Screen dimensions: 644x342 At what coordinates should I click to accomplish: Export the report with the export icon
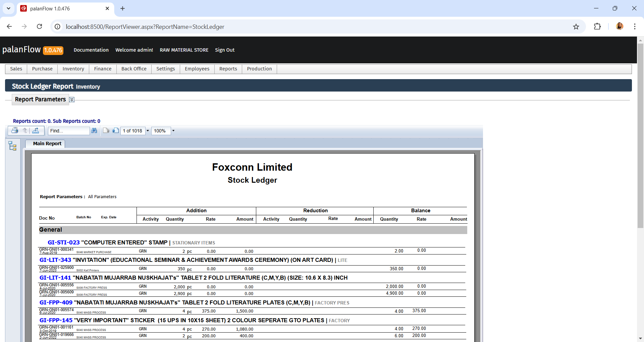[x=36, y=130]
